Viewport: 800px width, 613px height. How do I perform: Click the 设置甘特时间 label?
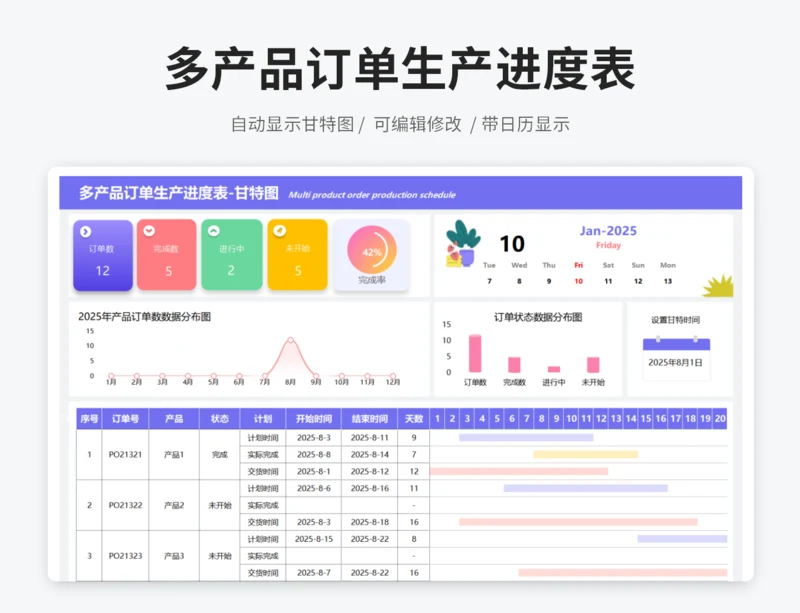676,320
